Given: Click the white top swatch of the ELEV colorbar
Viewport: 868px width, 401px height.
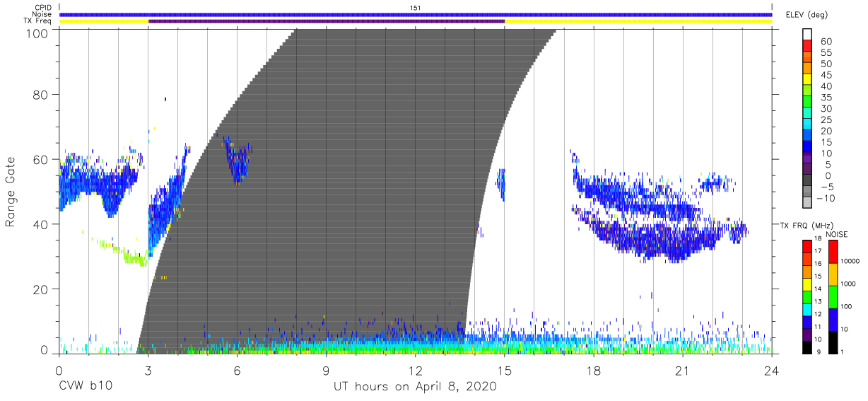Looking at the screenshot, I should pos(807,34).
